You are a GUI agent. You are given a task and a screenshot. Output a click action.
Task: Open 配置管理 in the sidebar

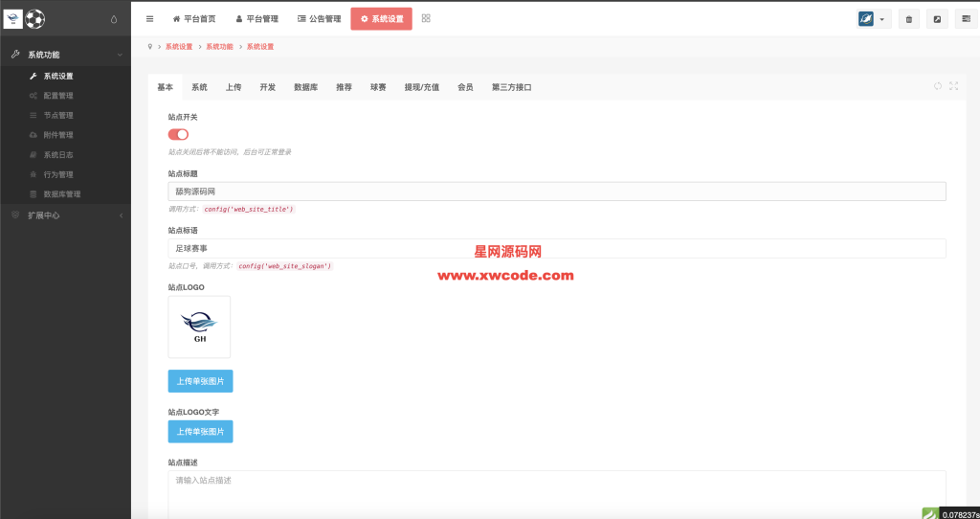(58, 96)
